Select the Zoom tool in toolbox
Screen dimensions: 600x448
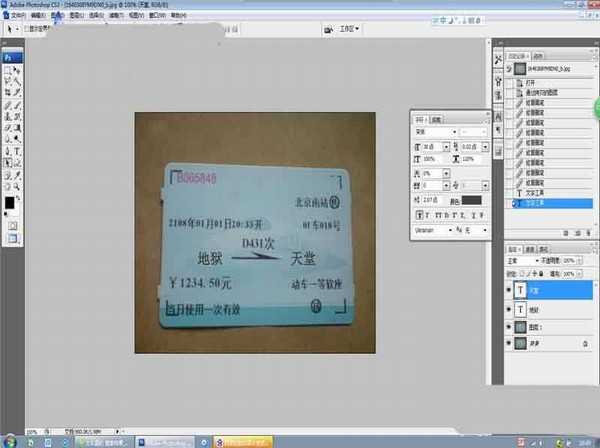click(17, 186)
